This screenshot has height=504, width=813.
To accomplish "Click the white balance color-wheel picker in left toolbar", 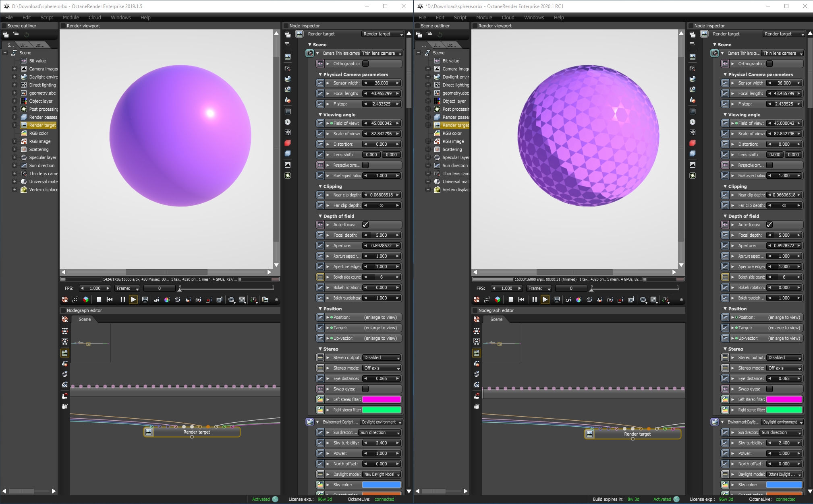I will 167,300.
